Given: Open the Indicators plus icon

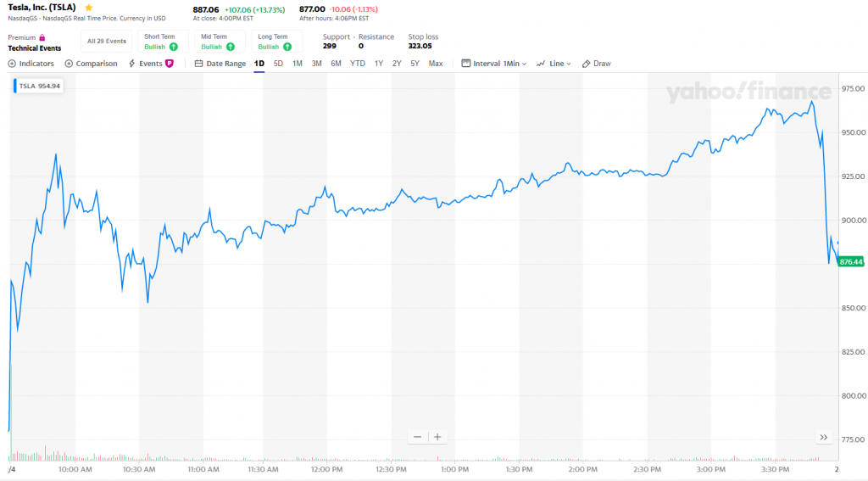Looking at the screenshot, I should point(12,64).
